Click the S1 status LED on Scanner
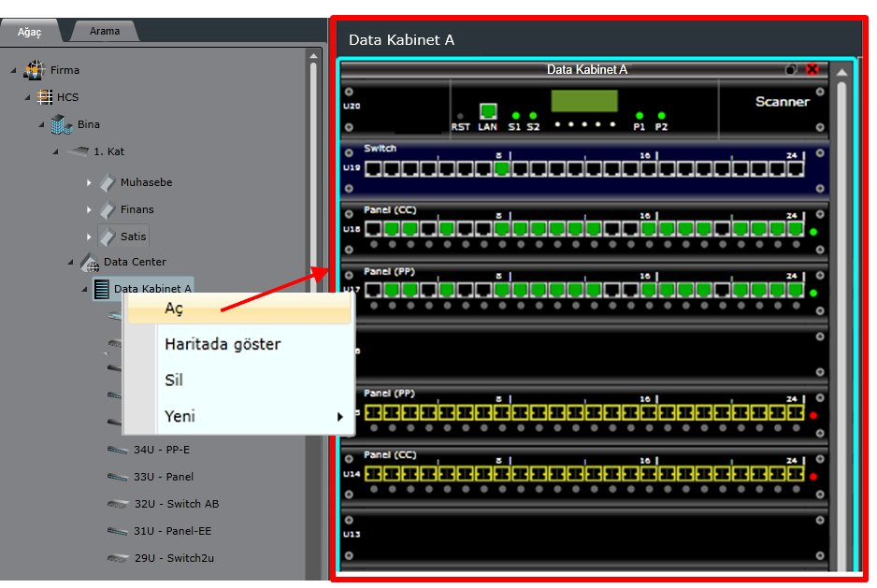This screenshot has height=588, width=877. (x=515, y=116)
